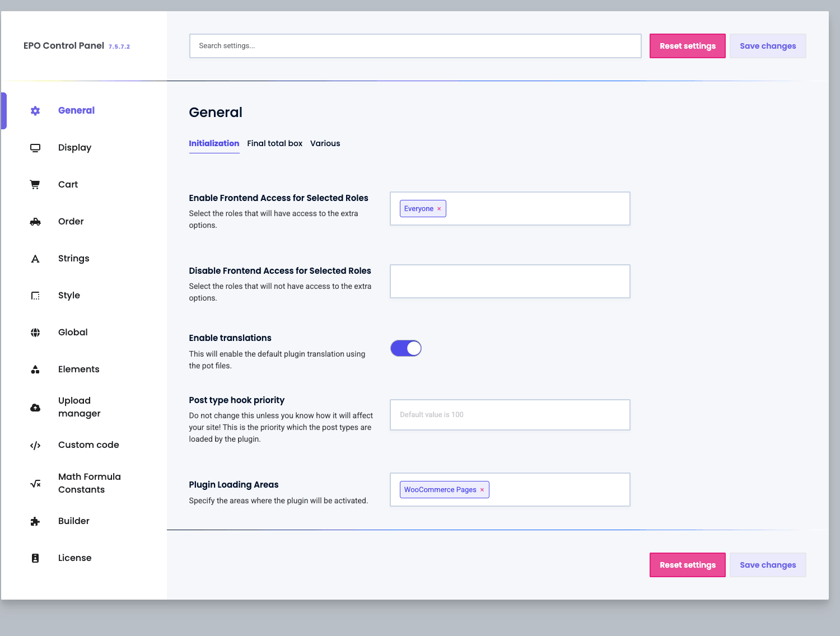Click the Math Formula square-root icon
Screen dimensions: 840x636
(x=35, y=484)
